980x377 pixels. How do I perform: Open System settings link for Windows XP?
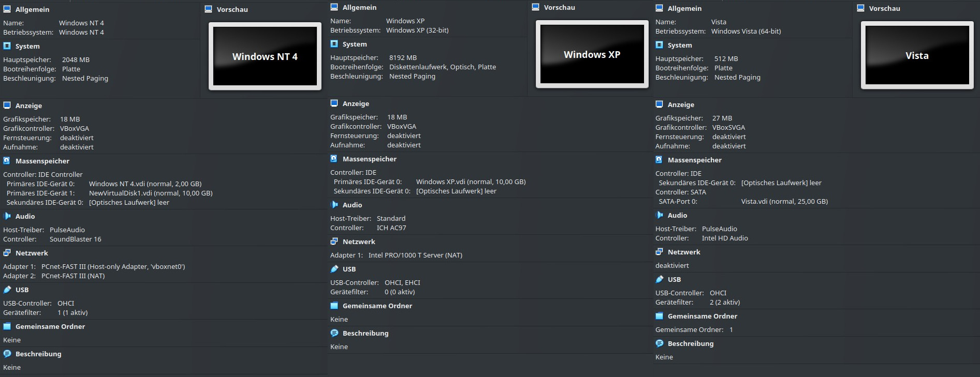(x=355, y=44)
